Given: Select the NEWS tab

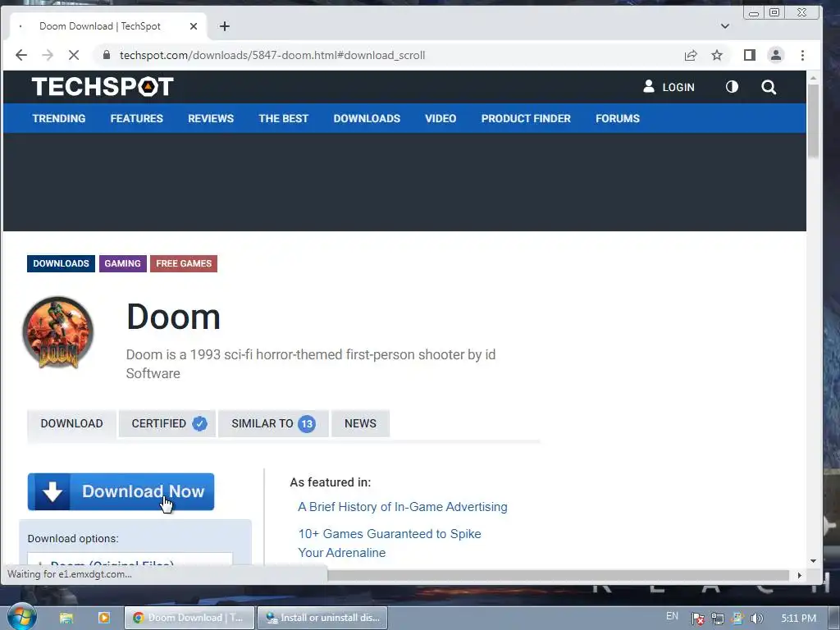Looking at the screenshot, I should [x=361, y=423].
